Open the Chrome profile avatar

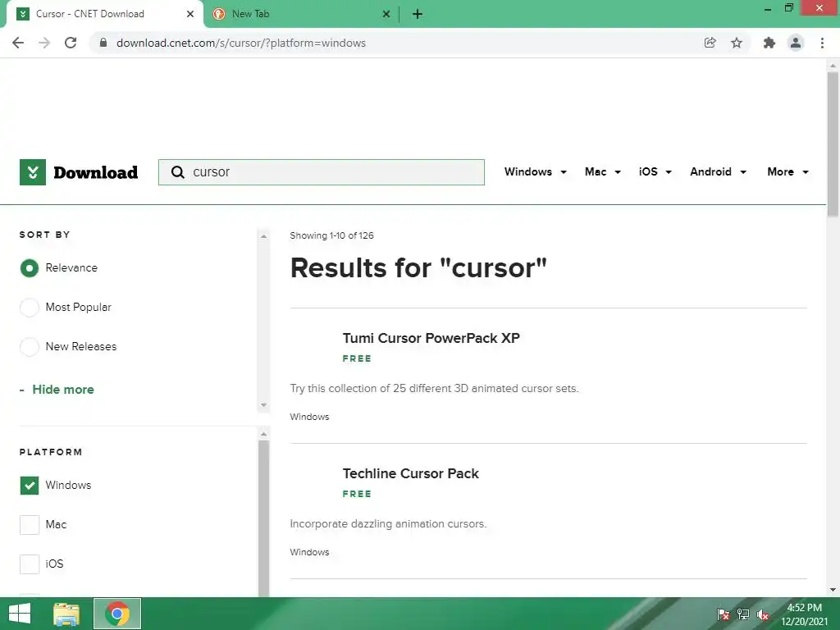point(796,43)
